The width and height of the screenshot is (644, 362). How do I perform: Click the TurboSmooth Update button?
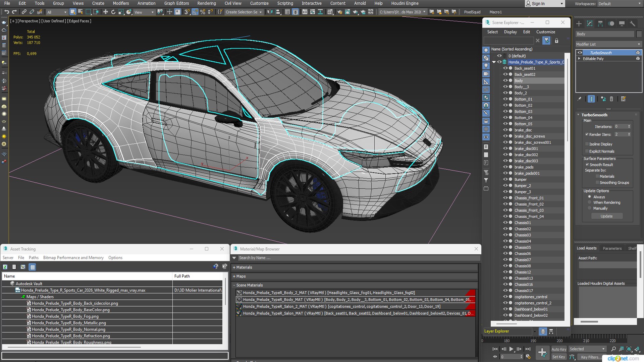(606, 216)
